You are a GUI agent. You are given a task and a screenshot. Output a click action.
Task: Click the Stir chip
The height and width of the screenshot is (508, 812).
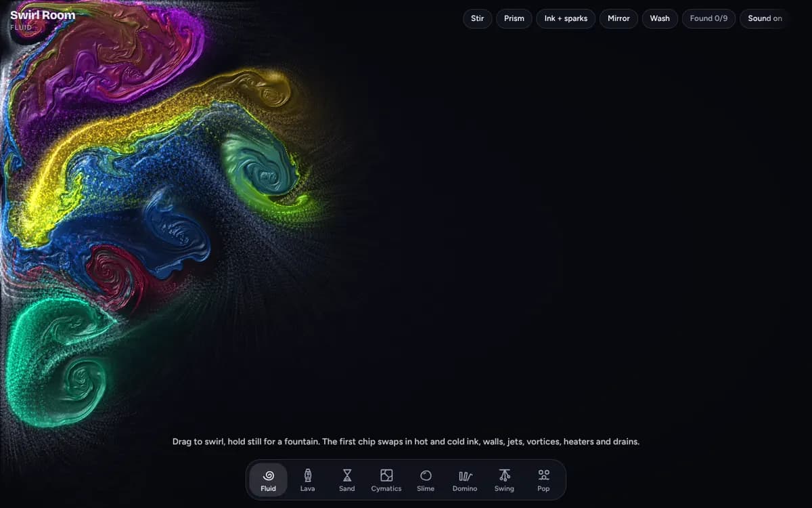(x=478, y=18)
